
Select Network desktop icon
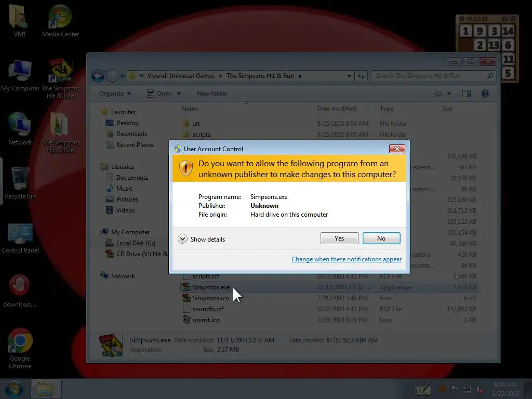[20, 129]
